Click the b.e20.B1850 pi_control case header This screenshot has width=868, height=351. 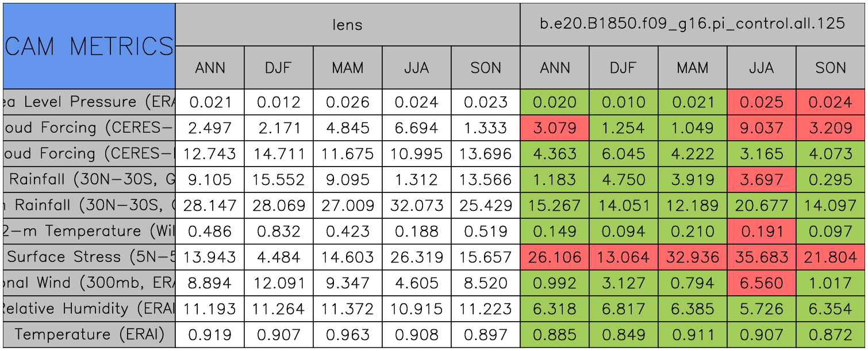pos(692,24)
